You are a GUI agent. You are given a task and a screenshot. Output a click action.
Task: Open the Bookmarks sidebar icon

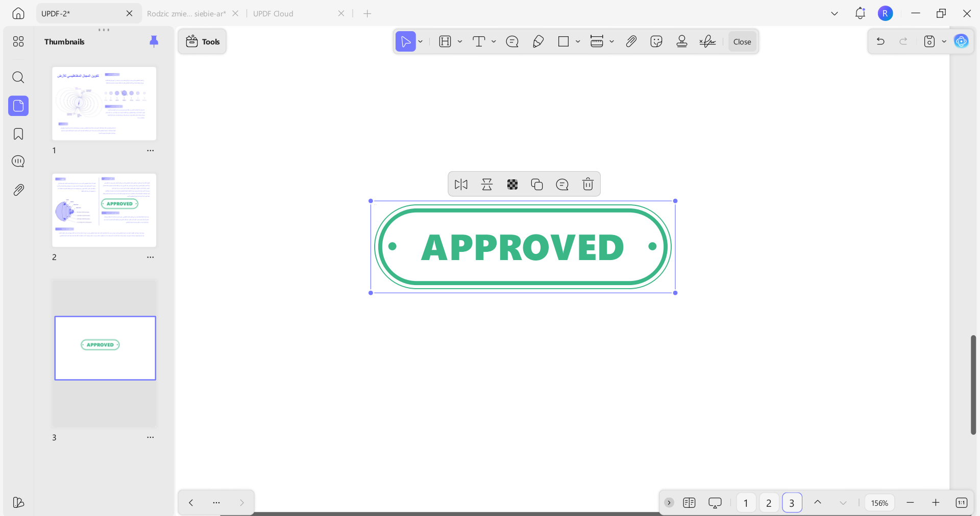pos(18,134)
